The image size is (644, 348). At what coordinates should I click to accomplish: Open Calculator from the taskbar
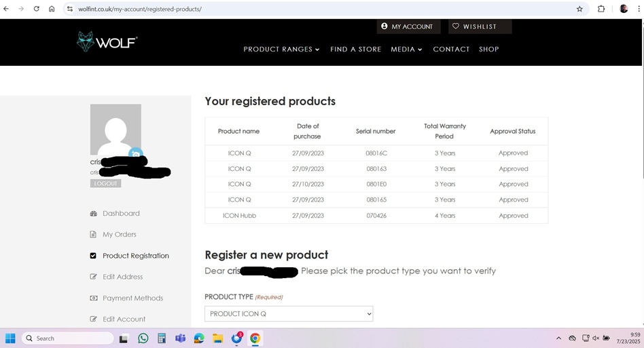click(162, 338)
